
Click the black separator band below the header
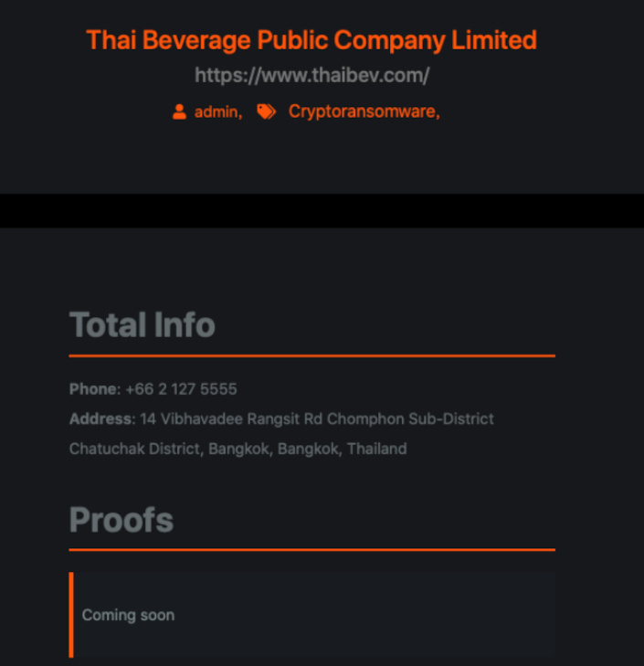click(322, 210)
